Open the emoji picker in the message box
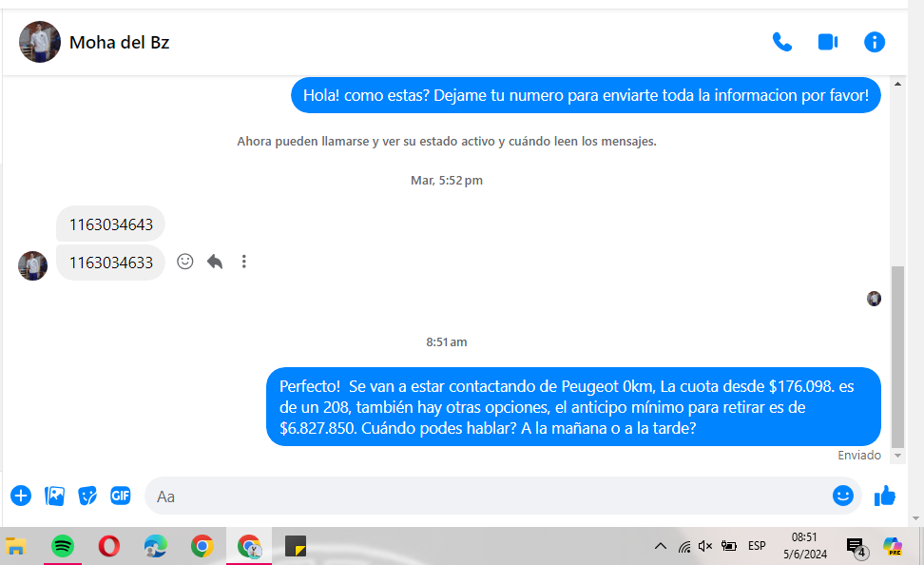 point(842,496)
